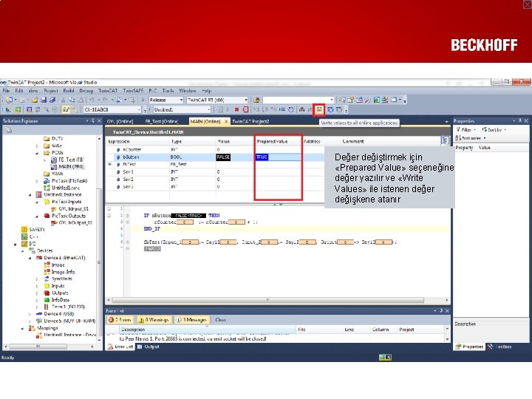Click Solution Explorer home toolbar icon

(x=8, y=130)
